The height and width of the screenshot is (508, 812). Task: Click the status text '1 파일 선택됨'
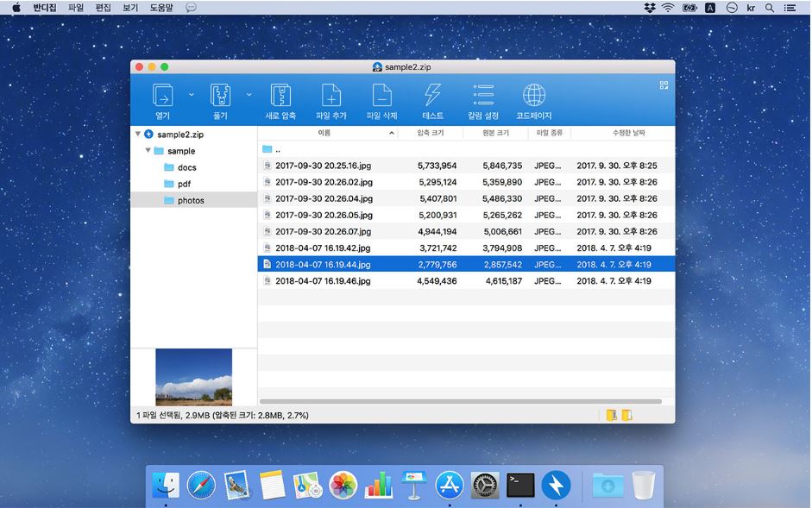point(159,416)
